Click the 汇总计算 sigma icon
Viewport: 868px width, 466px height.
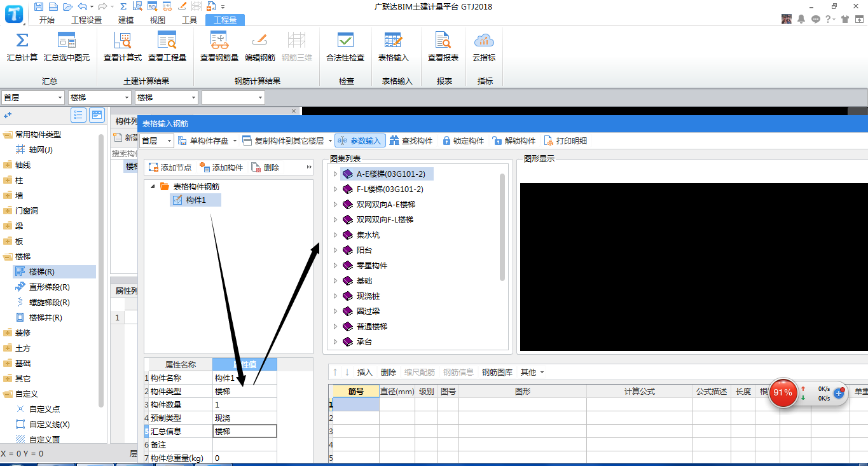pos(22,41)
